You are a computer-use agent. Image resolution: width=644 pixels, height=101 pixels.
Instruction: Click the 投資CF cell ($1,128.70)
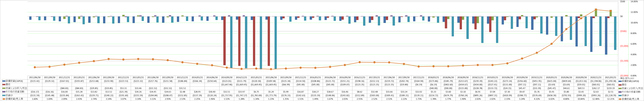coord(611,95)
